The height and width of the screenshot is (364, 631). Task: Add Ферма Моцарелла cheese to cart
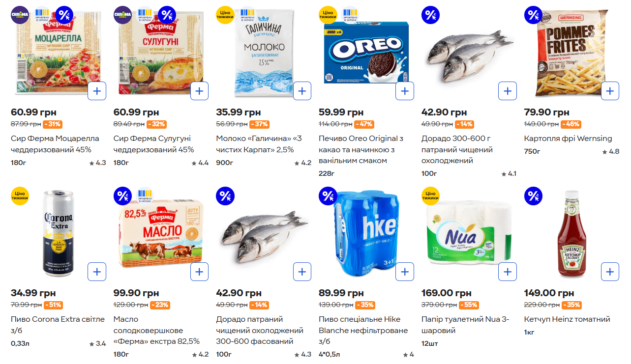tap(97, 91)
